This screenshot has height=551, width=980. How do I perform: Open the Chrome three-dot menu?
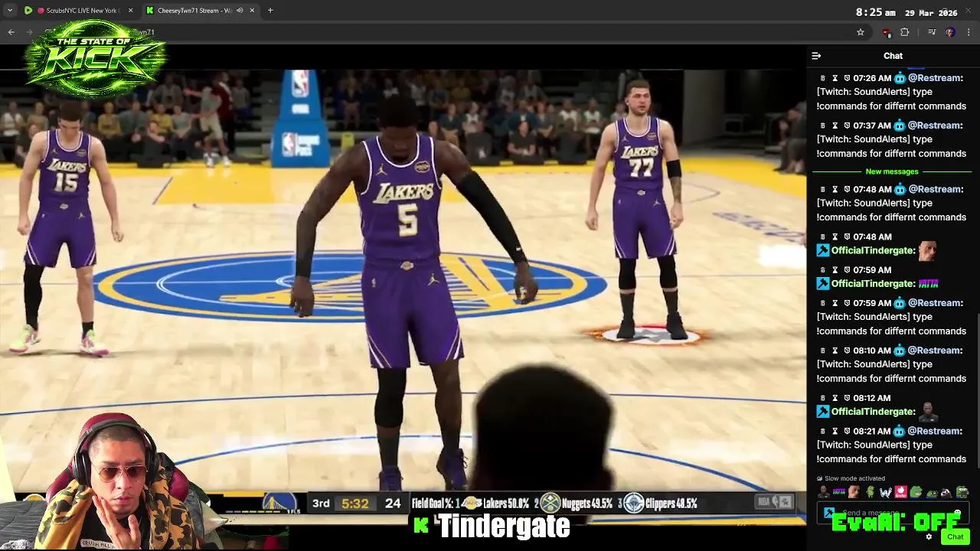click(969, 32)
